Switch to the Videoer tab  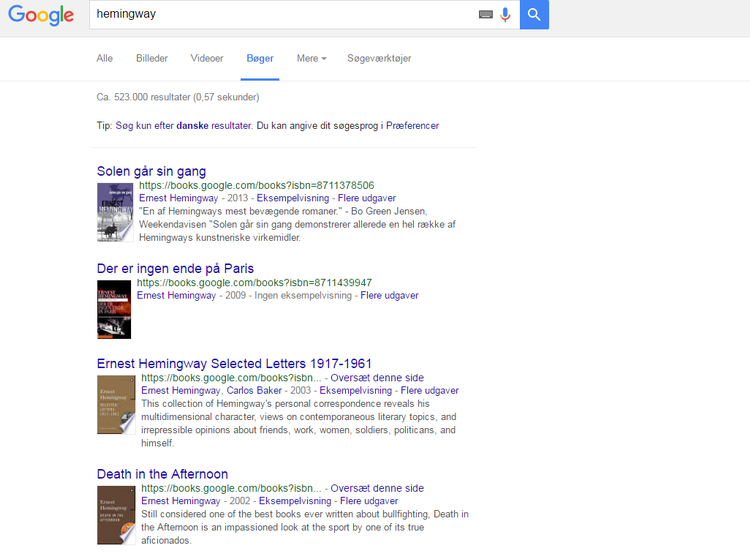207,58
